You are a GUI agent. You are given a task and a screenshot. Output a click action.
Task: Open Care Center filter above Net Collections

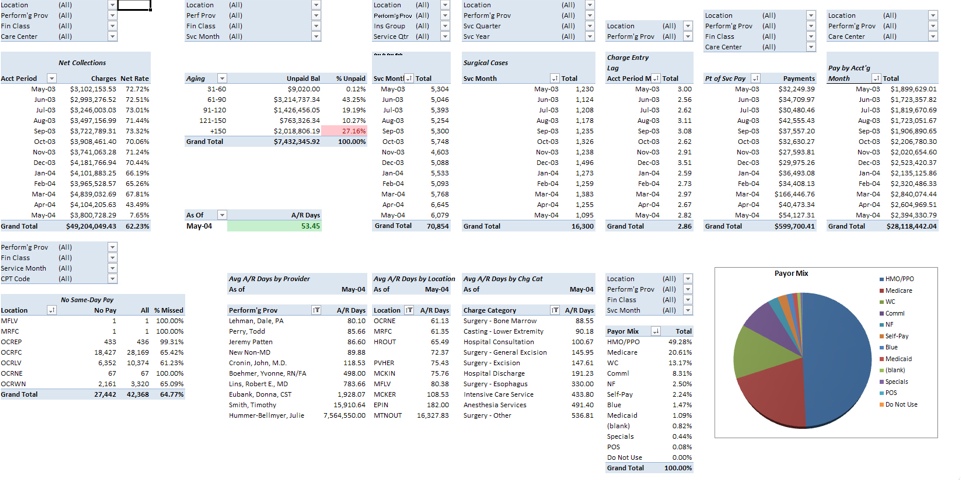(x=112, y=37)
